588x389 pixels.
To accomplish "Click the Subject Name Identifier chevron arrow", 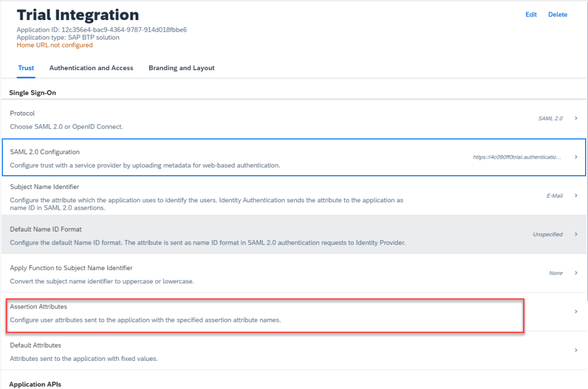I will pyautogui.click(x=576, y=195).
